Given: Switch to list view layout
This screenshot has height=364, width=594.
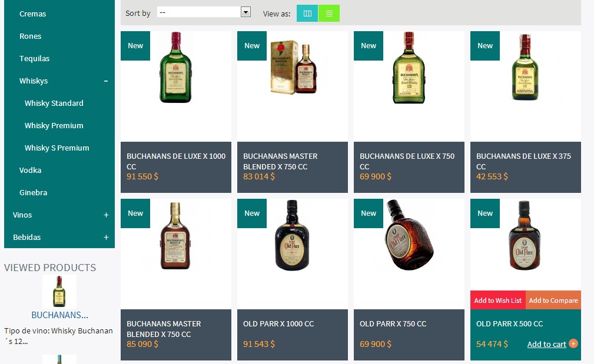Looking at the screenshot, I should (x=329, y=14).
